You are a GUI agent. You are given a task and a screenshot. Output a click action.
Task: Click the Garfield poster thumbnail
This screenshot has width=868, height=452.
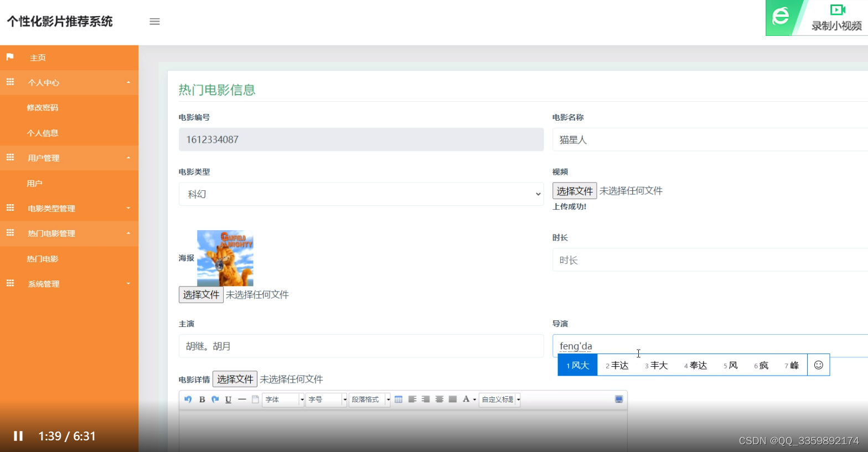(225, 258)
